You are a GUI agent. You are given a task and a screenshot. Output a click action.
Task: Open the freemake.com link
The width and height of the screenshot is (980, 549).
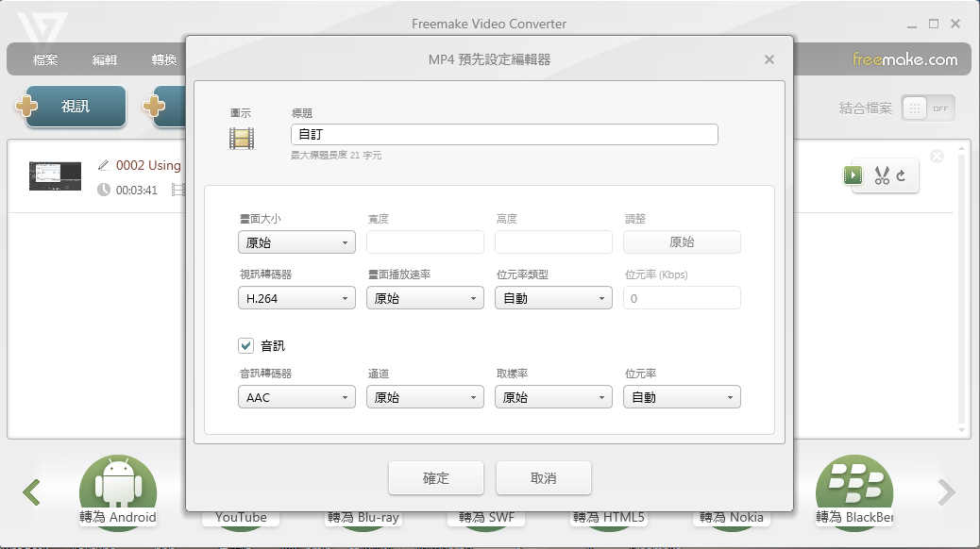905,59
